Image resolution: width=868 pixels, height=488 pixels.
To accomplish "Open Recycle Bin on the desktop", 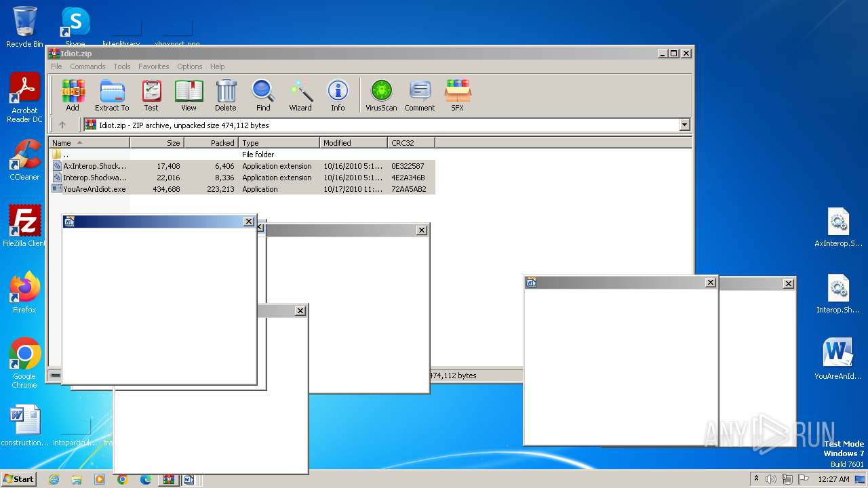I will 24,26.
